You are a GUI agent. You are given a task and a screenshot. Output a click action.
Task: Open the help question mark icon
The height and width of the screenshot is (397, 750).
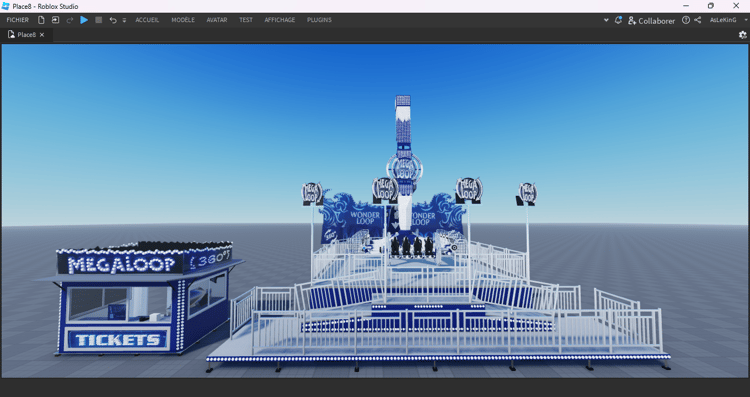[686, 20]
